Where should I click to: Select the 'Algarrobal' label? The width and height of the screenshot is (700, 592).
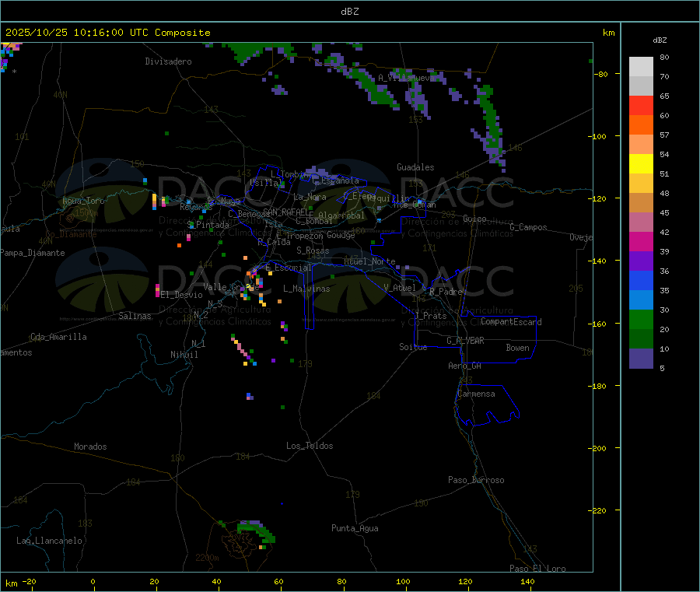tap(341, 215)
